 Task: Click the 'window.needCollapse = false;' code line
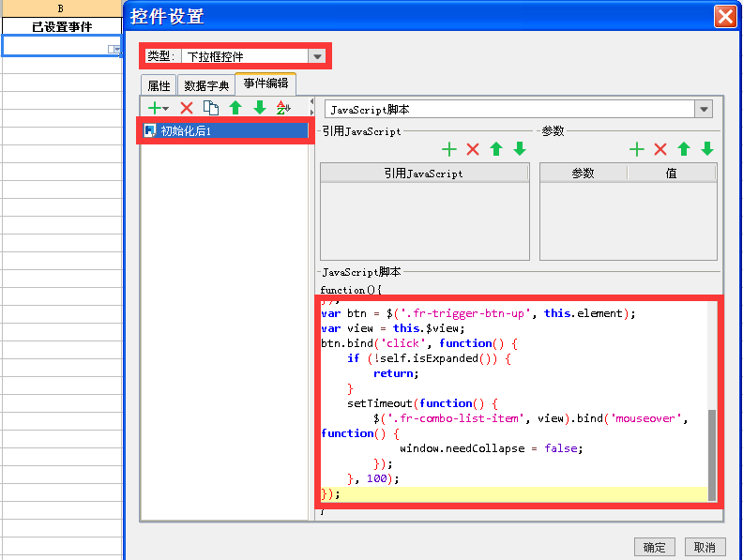tap(492, 448)
